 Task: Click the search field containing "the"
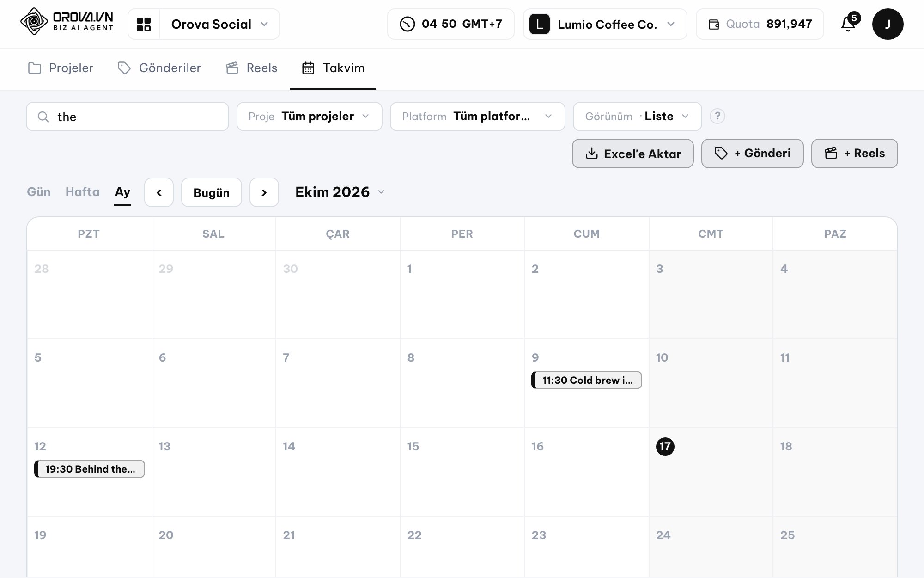coord(128,117)
